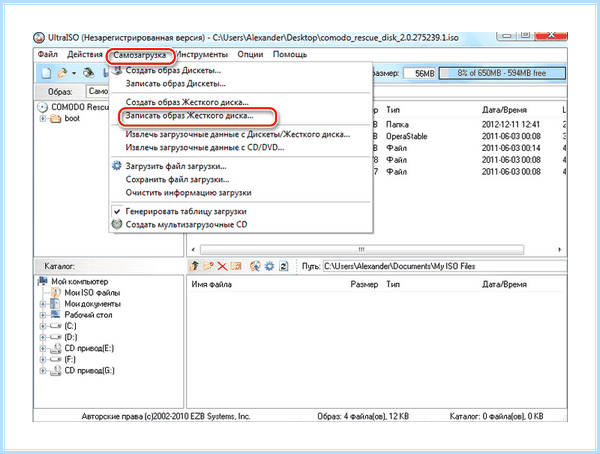The width and height of the screenshot is (600, 454).
Task: Click the COMODO Rescue disc icon in tree
Action: [x=43, y=107]
